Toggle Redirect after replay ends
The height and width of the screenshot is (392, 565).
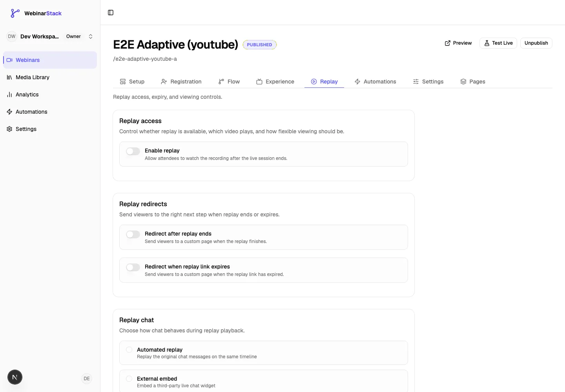[133, 234]
